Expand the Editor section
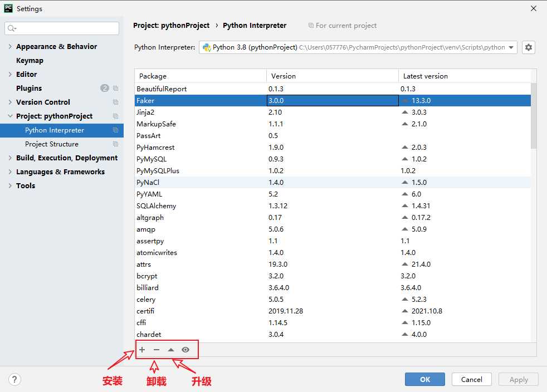The image size is (547, 392). pos(10,74)
